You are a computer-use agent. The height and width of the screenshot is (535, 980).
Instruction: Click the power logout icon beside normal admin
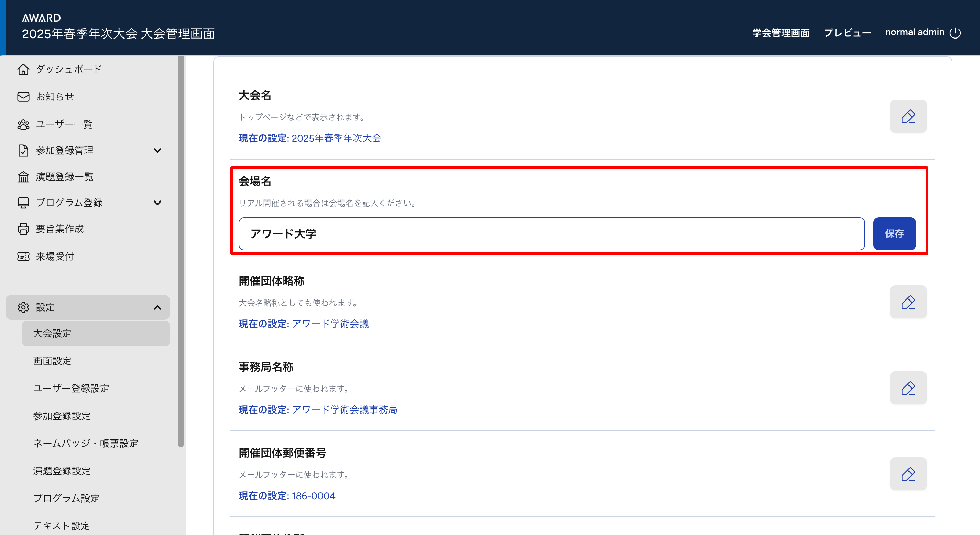click(955, 33)
